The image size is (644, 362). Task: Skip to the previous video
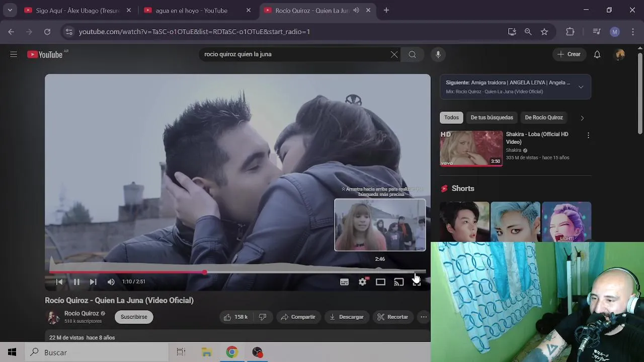(x=59, y=282)
